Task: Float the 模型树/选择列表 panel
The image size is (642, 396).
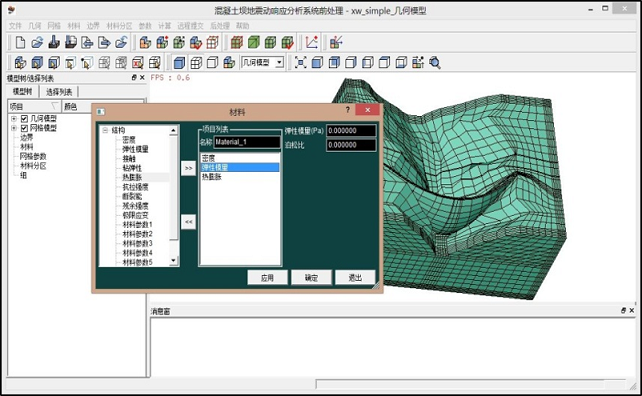Action: click(x=134, y=77)
